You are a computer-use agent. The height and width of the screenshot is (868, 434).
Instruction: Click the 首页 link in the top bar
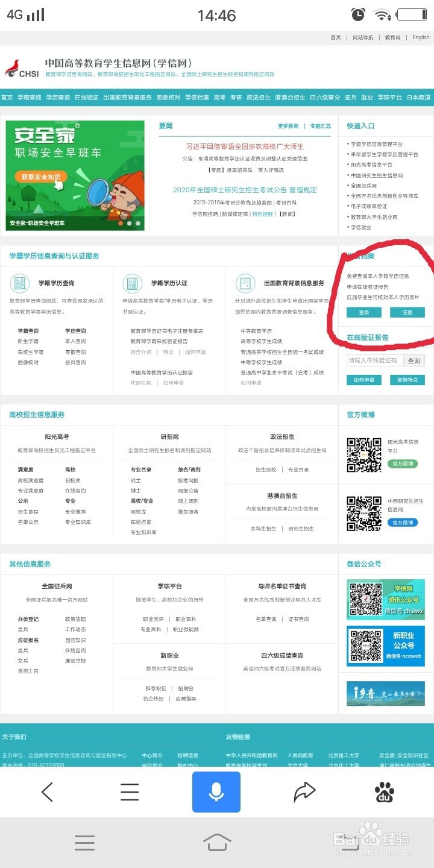click(336, 37)
